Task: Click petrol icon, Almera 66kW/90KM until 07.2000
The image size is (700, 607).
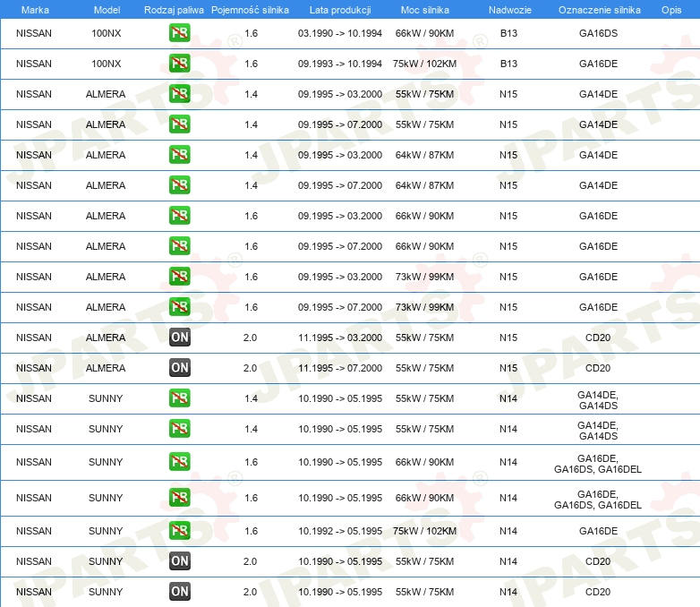Action: pyautogui.click(x=179, y=245)
